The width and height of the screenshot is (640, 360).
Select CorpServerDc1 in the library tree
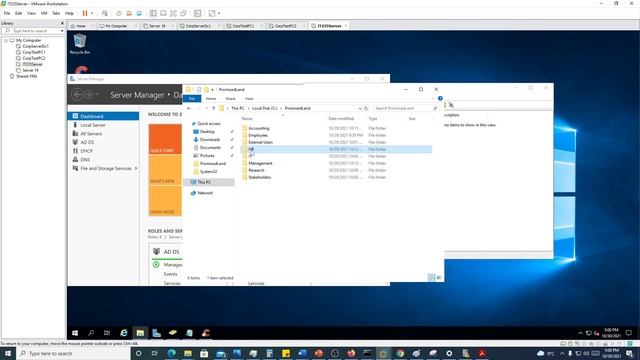pos(35,46)
